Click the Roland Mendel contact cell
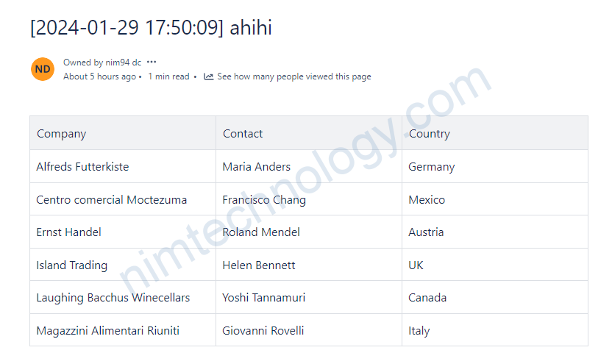The height and width of the screenshot is (364, 612). [x=261, y=232]
